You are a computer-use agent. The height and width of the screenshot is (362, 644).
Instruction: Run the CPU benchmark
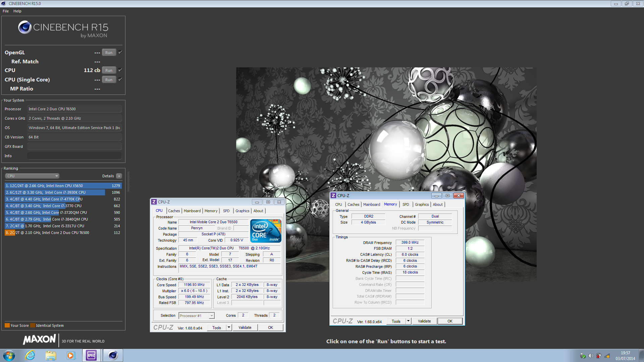coord(109,70)
